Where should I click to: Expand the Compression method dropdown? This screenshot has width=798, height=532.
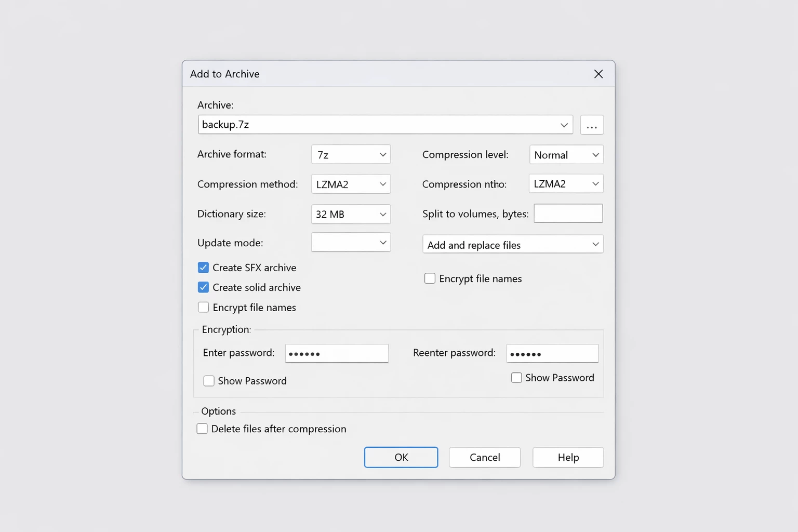click(351, 184)
